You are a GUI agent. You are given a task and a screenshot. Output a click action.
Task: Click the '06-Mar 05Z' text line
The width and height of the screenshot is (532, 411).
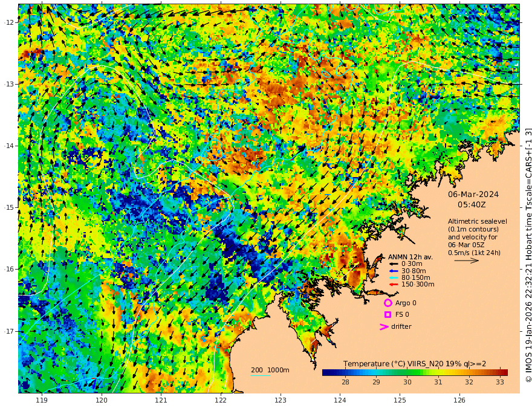466,245
